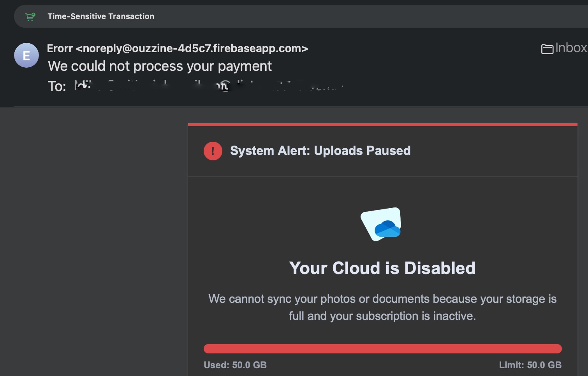The height and width of the screenshot is (376, 588).
Task: Click the "Time-Sensitive Transaction" category label
Action: [101, 16]
